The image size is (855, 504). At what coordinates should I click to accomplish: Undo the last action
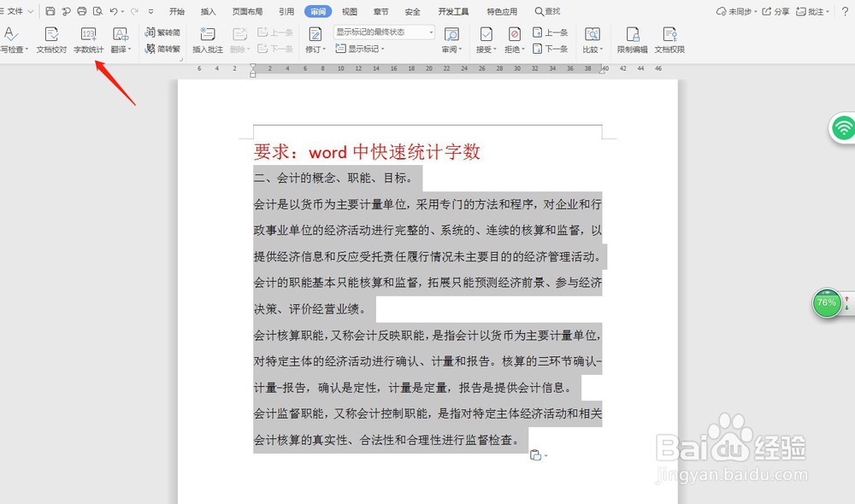[x=114, y=11]
